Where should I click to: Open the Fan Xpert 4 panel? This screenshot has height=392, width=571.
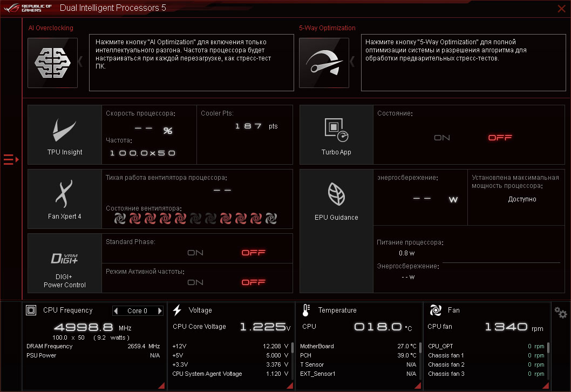(x=65, y=199)
